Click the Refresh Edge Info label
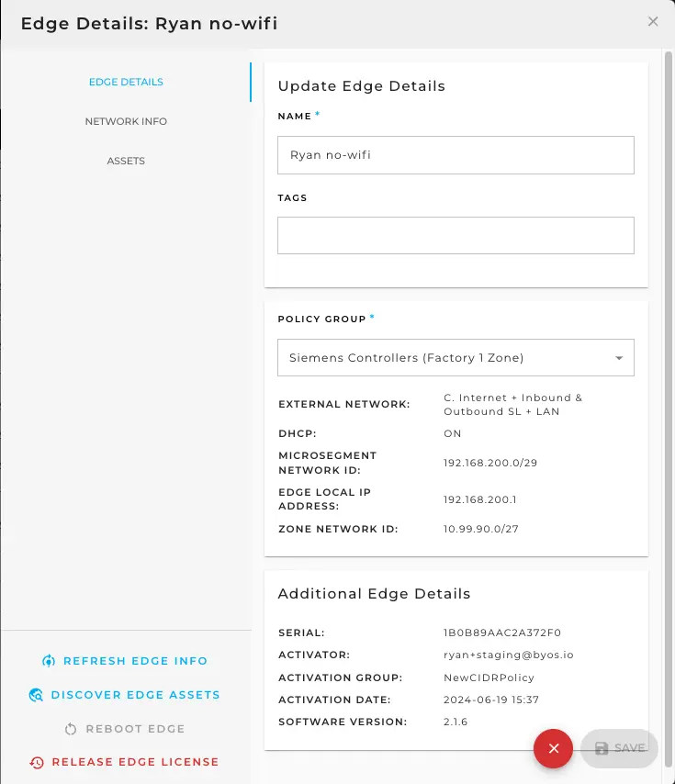Image resolution: width=675 pixels, height=784 pixels. (135, 661)
